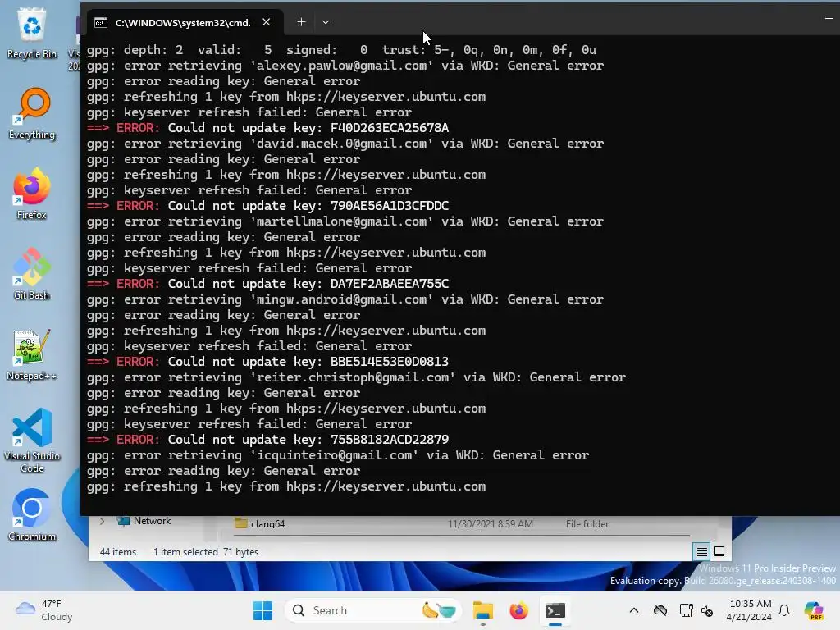840x630 pixels.
Task: Open the weather widget showing 47°F Cloudy
Action: (x=44, y=610)
